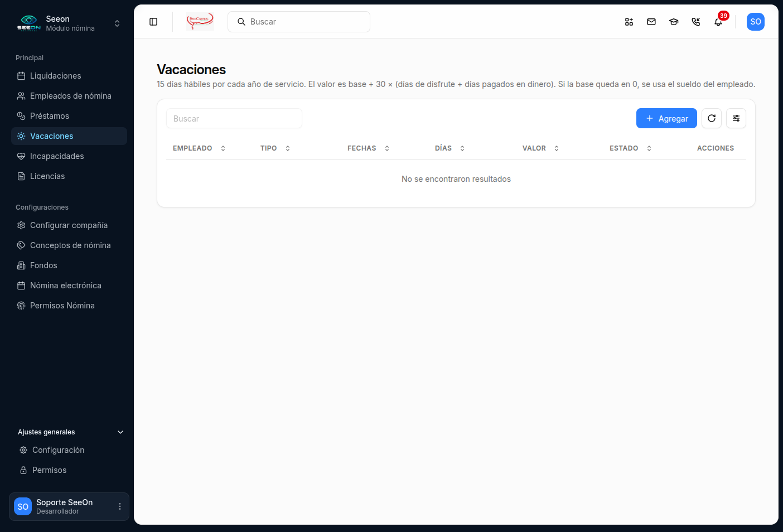Click the ACCIONES column header text

click(x=716, y=148)
